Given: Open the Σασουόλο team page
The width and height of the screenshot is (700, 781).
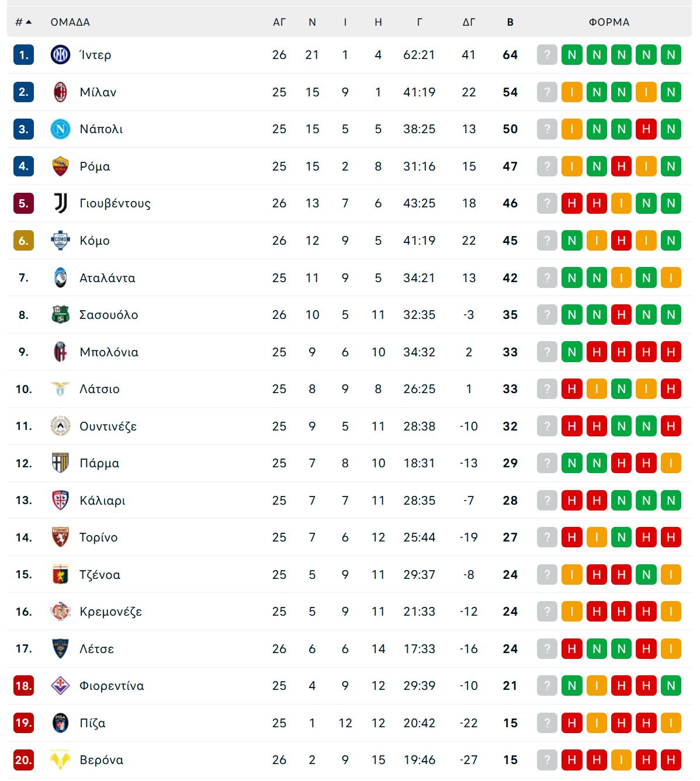Looking at the screenshot, I should 109,315.
